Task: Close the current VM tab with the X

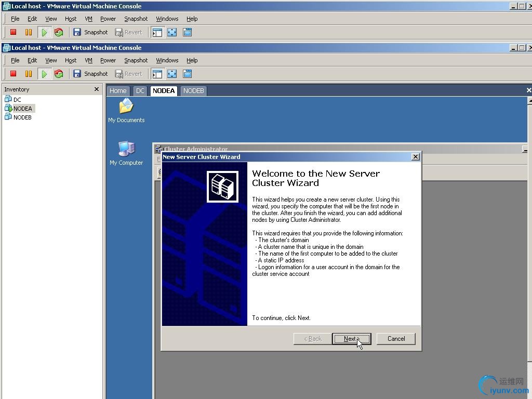Action: click(528, 90)
